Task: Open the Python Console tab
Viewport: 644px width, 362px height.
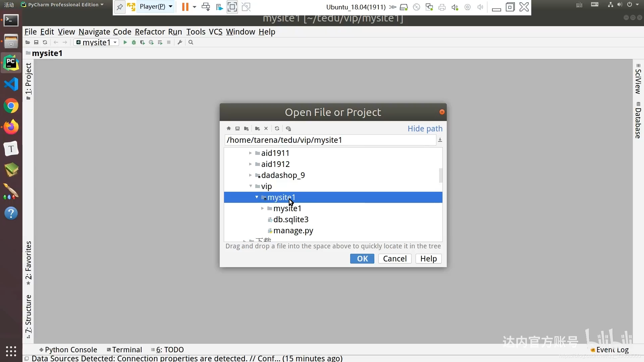Action: (x=68, y=350)
